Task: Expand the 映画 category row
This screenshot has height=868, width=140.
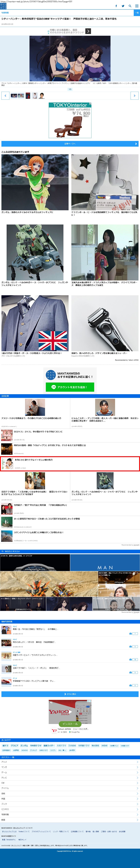Action: [70, 799]
